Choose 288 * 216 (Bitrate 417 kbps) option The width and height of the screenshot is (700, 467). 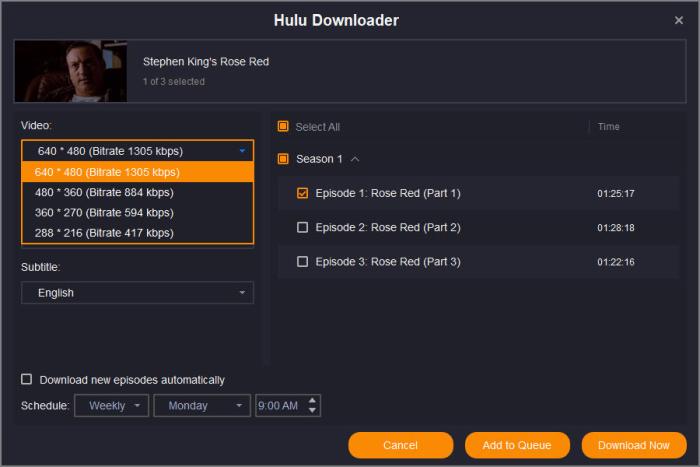[138, 233]
